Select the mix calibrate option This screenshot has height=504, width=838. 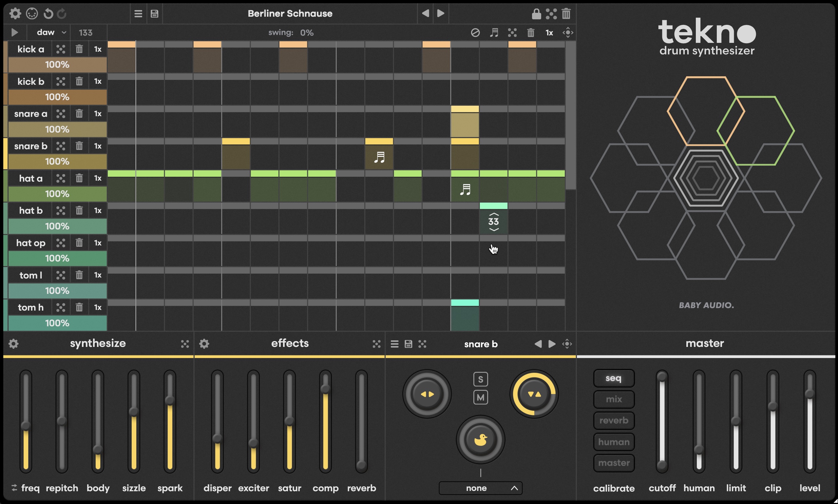[x=614, y=399]
